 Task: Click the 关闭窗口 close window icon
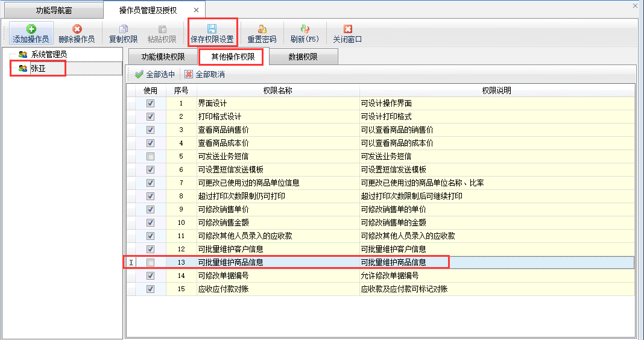pos(347,29)
